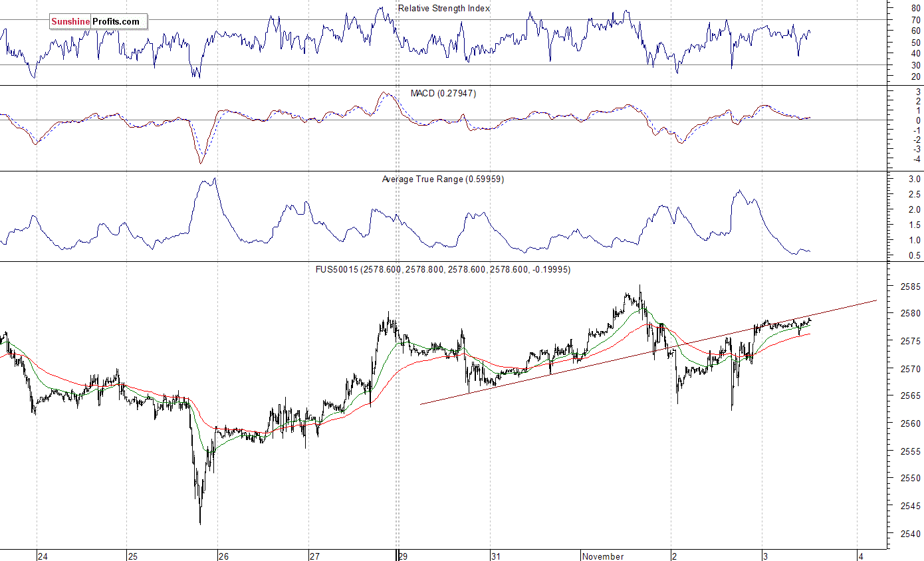Select the 2570 price axis label
The height and width of the screenshot is (561, 924).
911,369
